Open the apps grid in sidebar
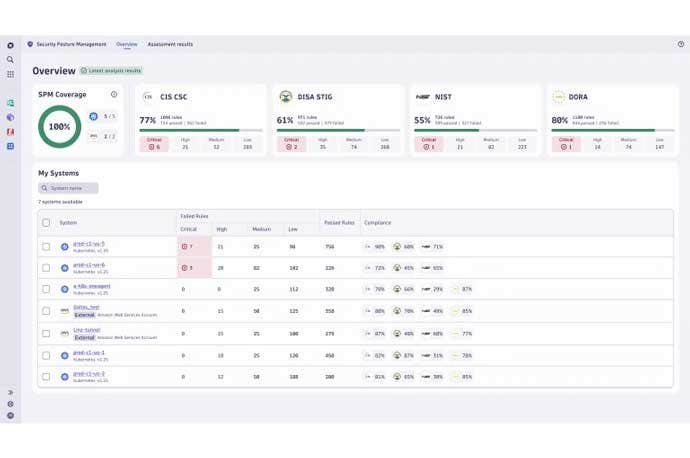 click(10, 74)
